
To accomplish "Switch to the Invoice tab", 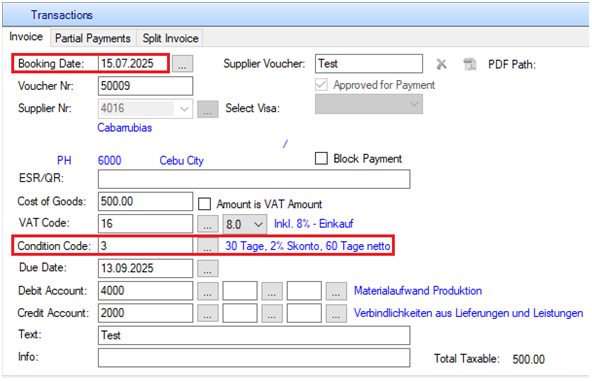I will tap(26, 37).
